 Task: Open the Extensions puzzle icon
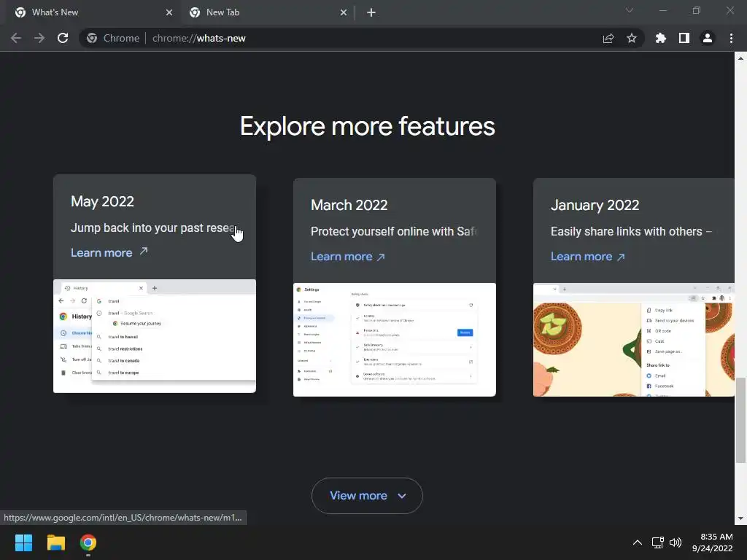click(x=661, y=38)
